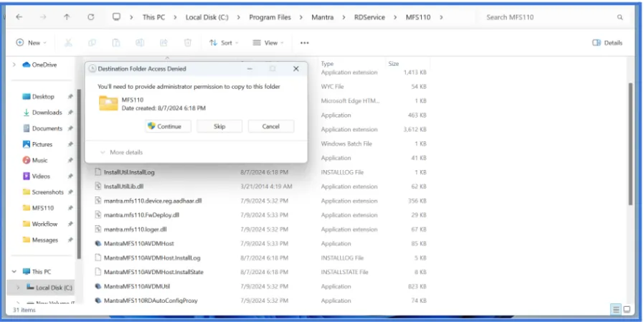Image resolution: width=644 pixels, height=322 pixels.
Task: Click the Rename icon in toolbar
Action: tap(140, 43)
